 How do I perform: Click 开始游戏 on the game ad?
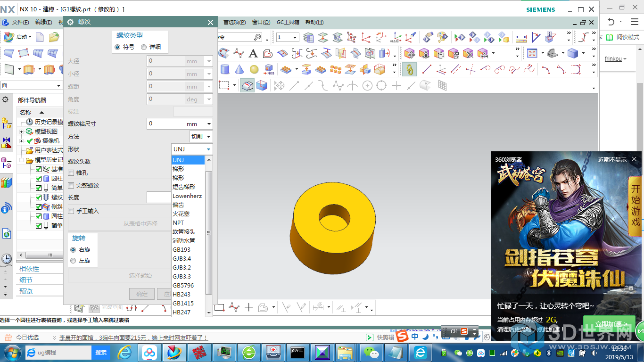pyautogui.click(x=636, y=205)
